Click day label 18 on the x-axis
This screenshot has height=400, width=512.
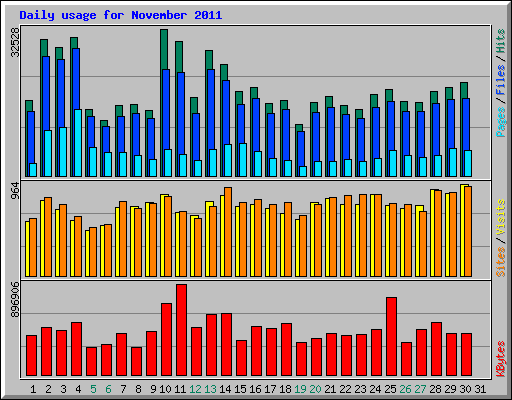[x=285, y=389]
